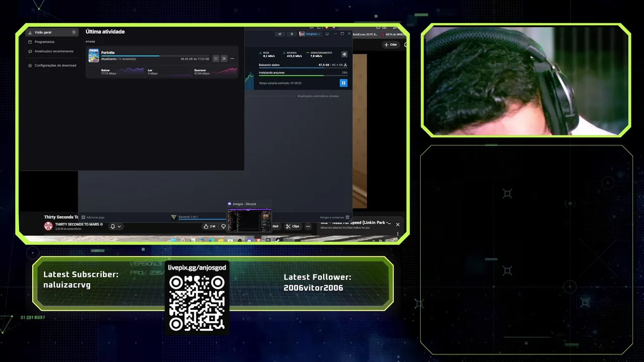Like the video with 2 M likes
Screen dimensions: 644x362
[209, 226]
